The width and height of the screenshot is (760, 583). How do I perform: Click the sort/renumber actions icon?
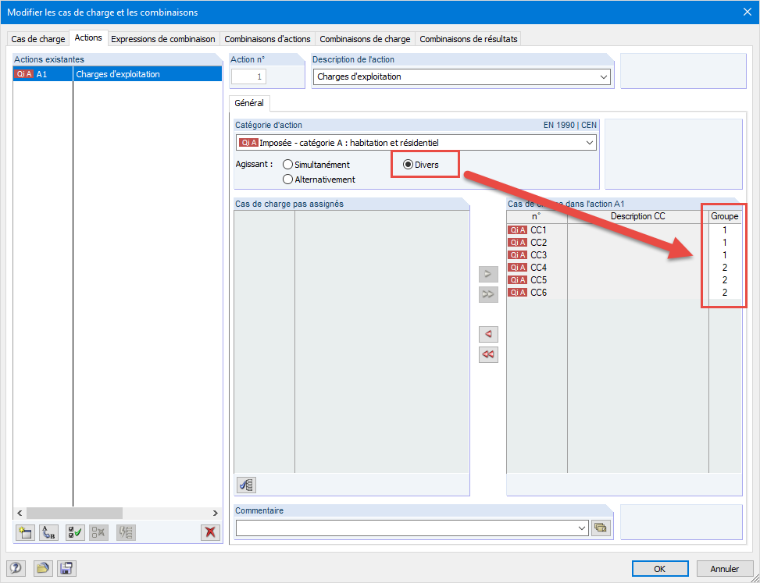[x=49, y=533]
